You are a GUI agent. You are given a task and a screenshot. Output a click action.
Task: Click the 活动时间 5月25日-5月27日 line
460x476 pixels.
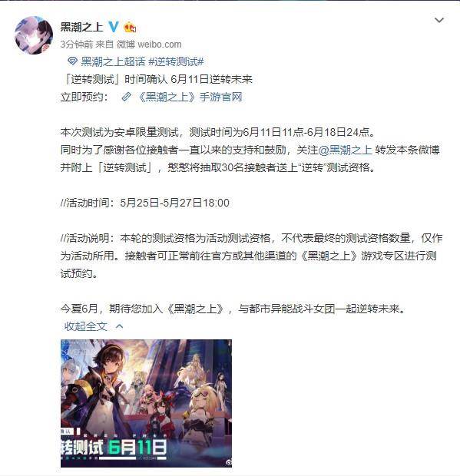click(x=145, y=203)
